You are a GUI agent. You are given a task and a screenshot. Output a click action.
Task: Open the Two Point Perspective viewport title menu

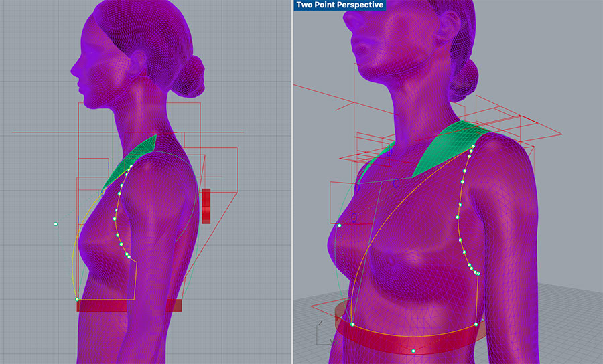340,5
